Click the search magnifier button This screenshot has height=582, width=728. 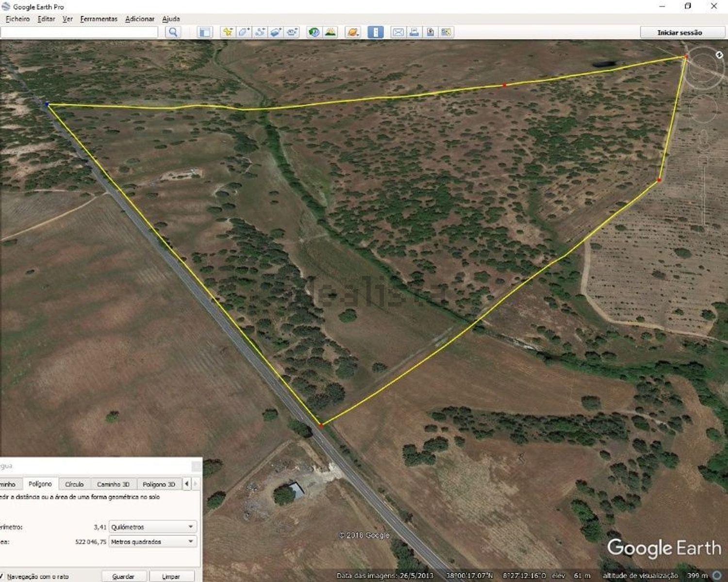[x=173, y=32]
